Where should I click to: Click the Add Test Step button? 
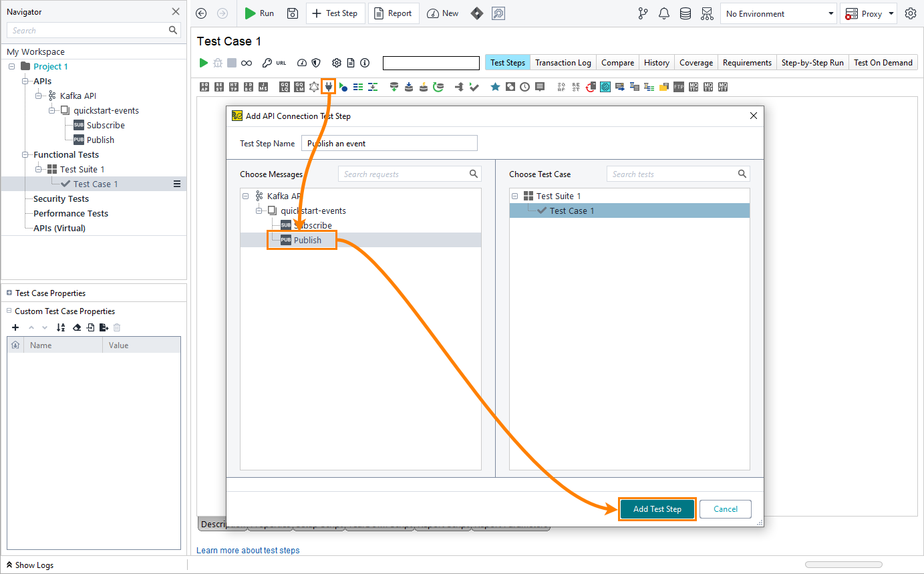point(657,509)
